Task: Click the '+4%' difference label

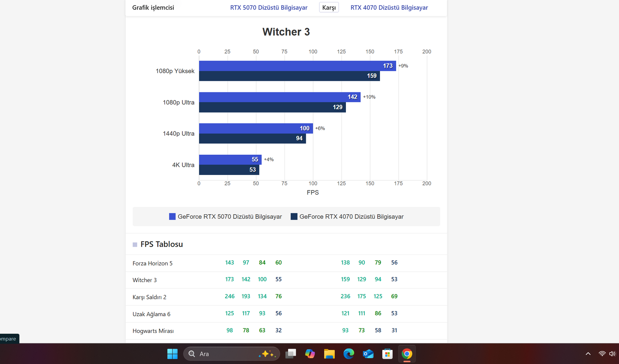Action: coord(269,159)
